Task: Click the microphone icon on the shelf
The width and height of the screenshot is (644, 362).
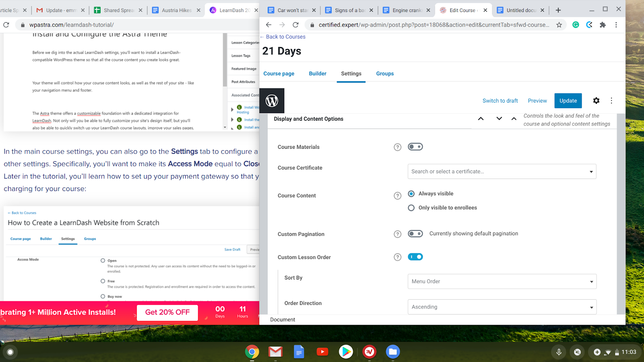Action: point(559,352)
